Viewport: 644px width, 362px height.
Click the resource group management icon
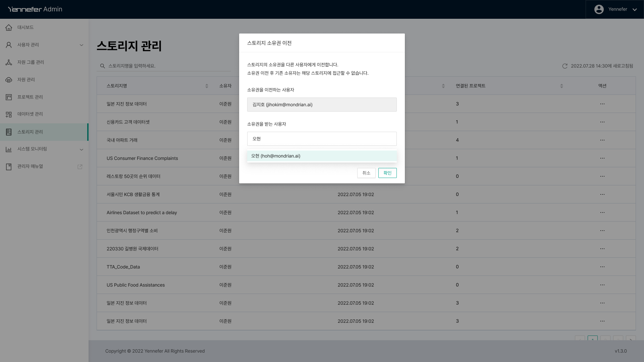coord(9,62)
